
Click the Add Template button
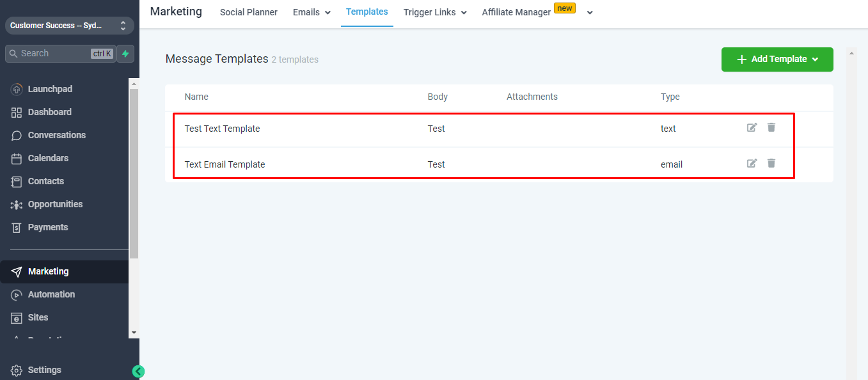pos(777,59)
